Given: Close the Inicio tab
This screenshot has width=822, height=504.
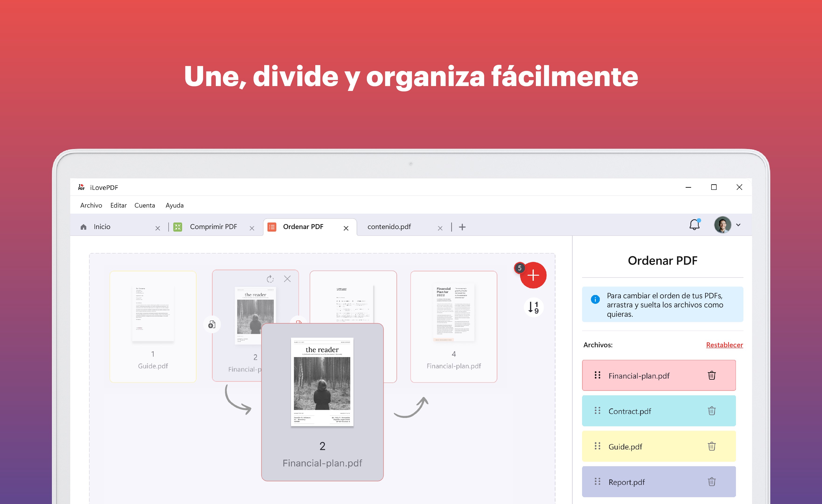Looking at the screenshot, I should pyautogui.click(x=158, y=228).
